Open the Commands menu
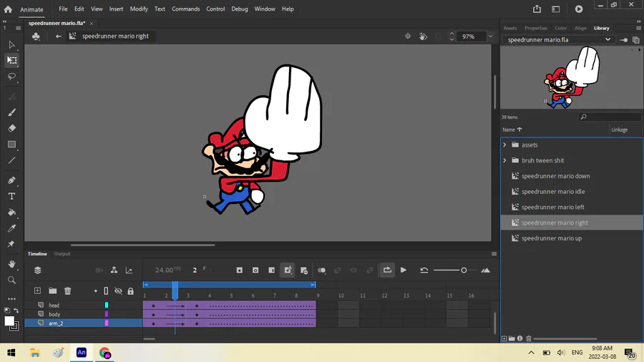 pos(185,9)
